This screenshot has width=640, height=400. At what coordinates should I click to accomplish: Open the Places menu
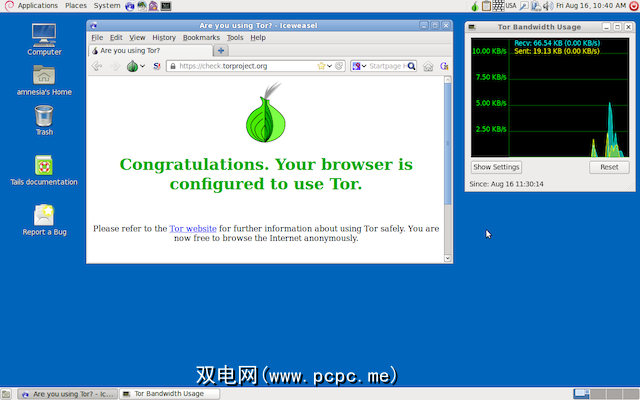(76, 6)
